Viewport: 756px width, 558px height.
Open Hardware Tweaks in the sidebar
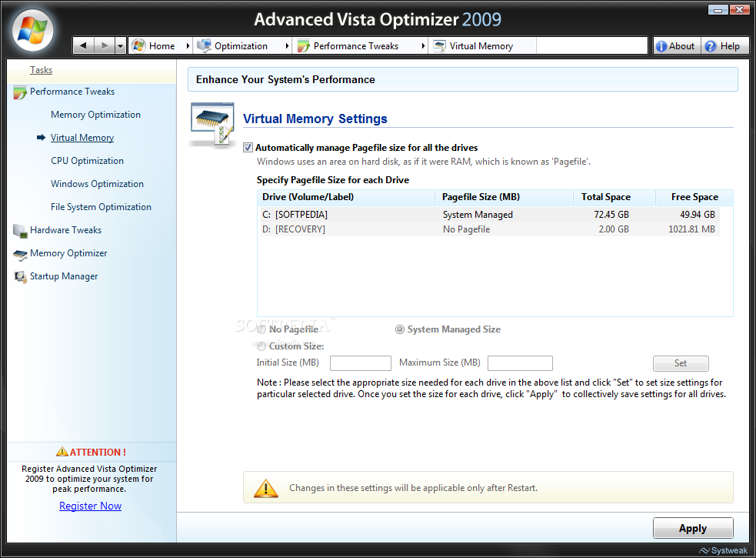[x=65, y=230]
